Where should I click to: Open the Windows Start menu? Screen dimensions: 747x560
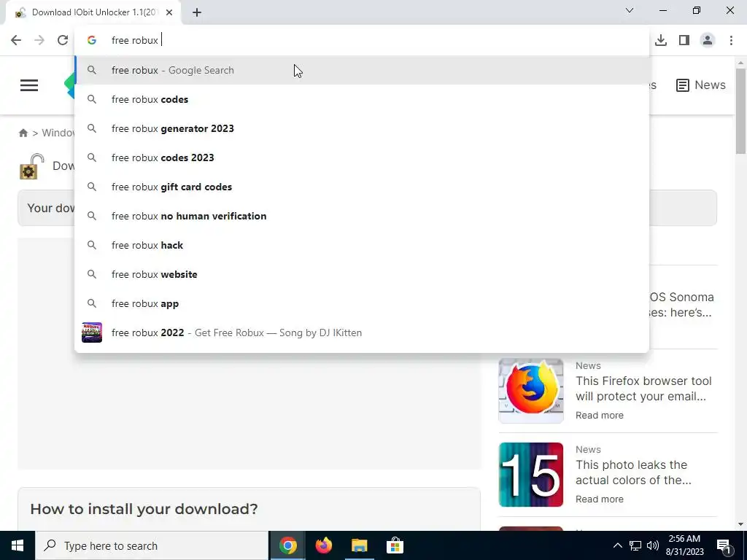pyautogui.click(x=18, y=545)
